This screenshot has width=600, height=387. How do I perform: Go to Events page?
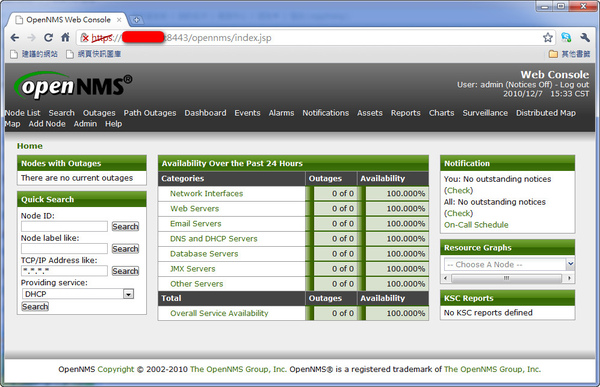[247, 113]
